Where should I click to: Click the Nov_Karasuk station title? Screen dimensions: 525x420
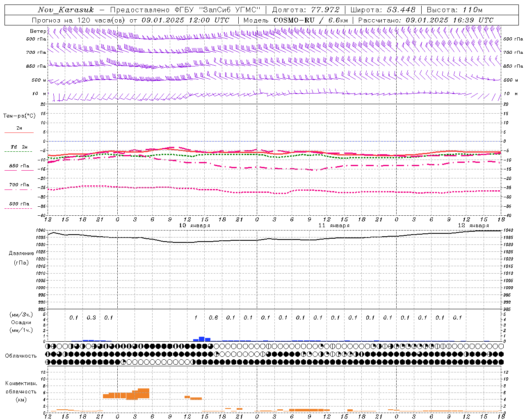click(x=66, y=10)
